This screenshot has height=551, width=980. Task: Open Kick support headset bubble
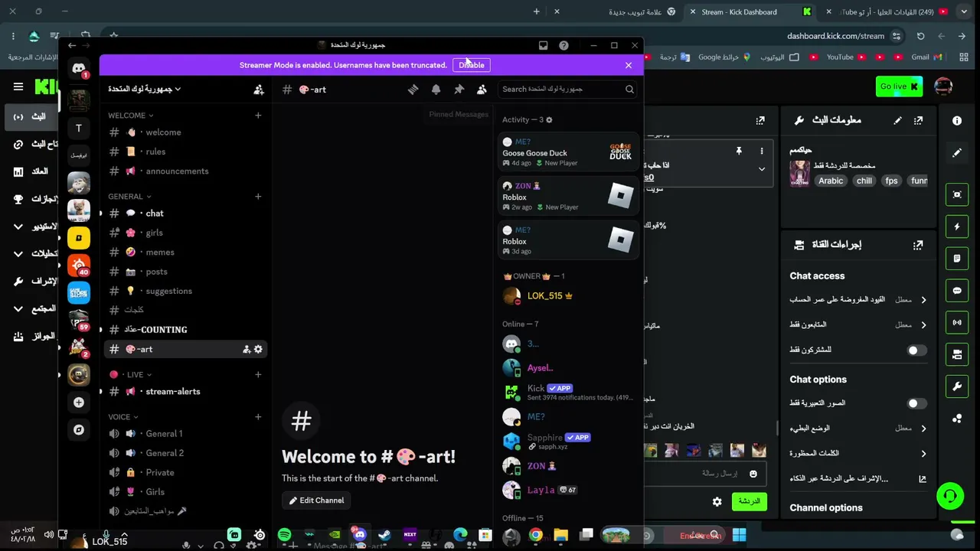(950, 496)
